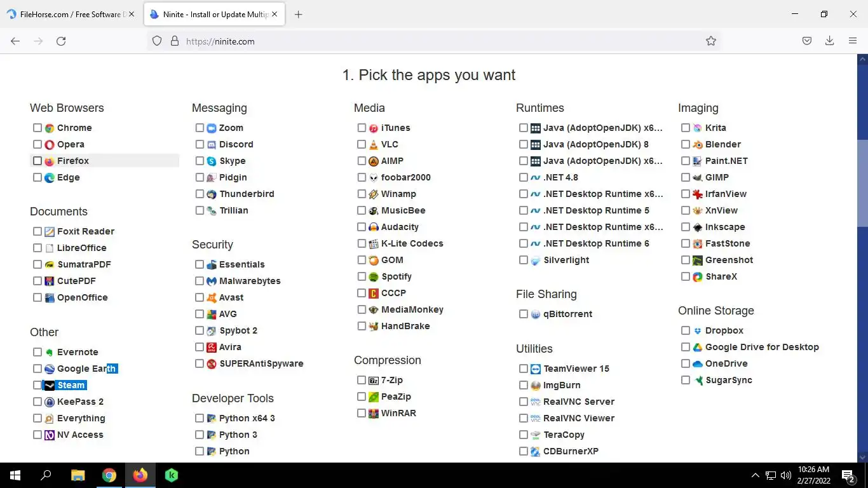Click the Avast icon under Security
The width and height of the screenshot is (868, 488).
pos(212,297)
